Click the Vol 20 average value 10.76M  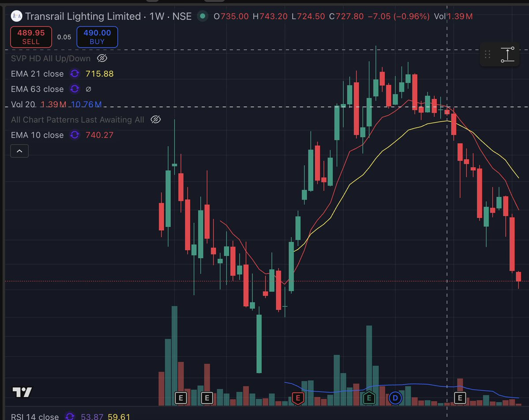click(x=86, y=104)
